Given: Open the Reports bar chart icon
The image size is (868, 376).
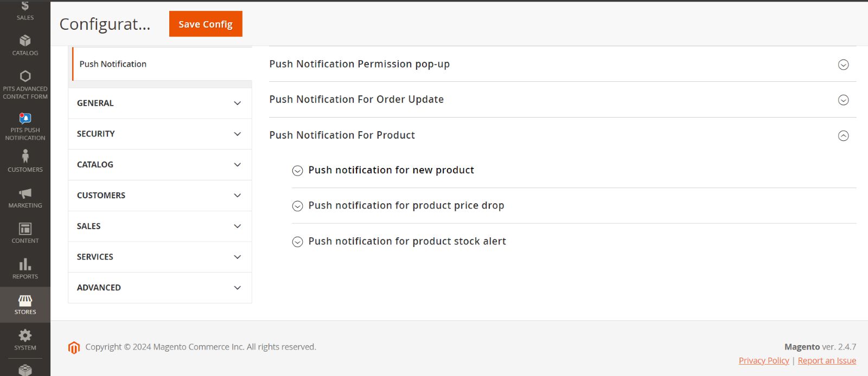Looking at the screenshot, I should click(x=25, y=264).
